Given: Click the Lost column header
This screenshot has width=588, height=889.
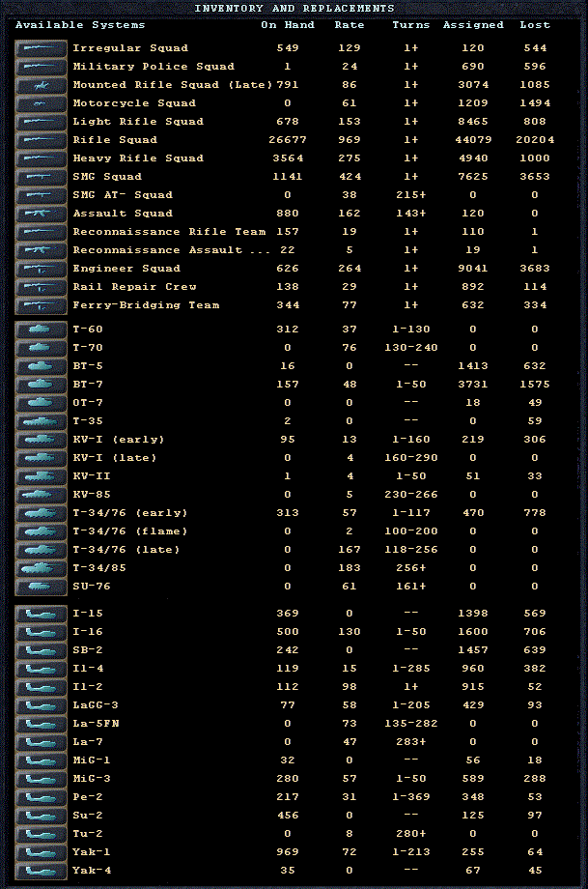Looking at the screenshot, I should point(535,25).
